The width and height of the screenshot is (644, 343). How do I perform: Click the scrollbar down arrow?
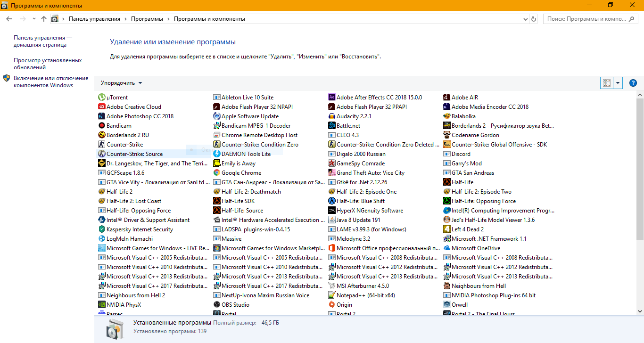[x=640, y=311]
